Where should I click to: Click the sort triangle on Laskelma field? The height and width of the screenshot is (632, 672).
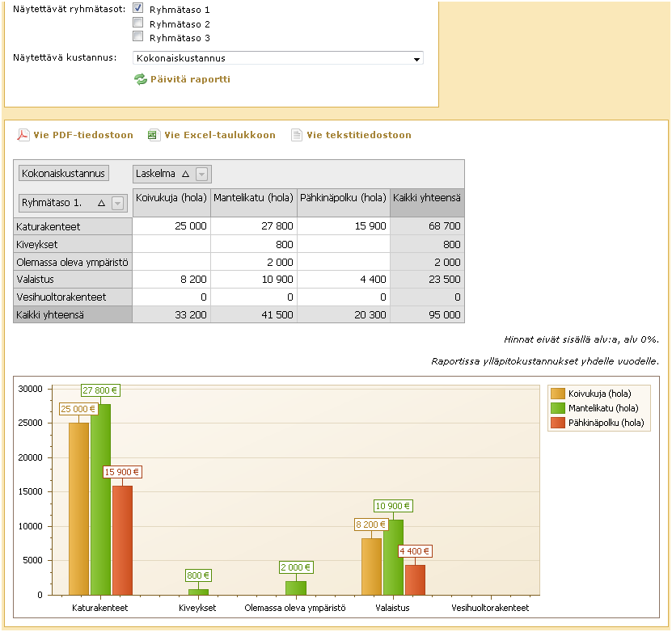click(185, 174)
